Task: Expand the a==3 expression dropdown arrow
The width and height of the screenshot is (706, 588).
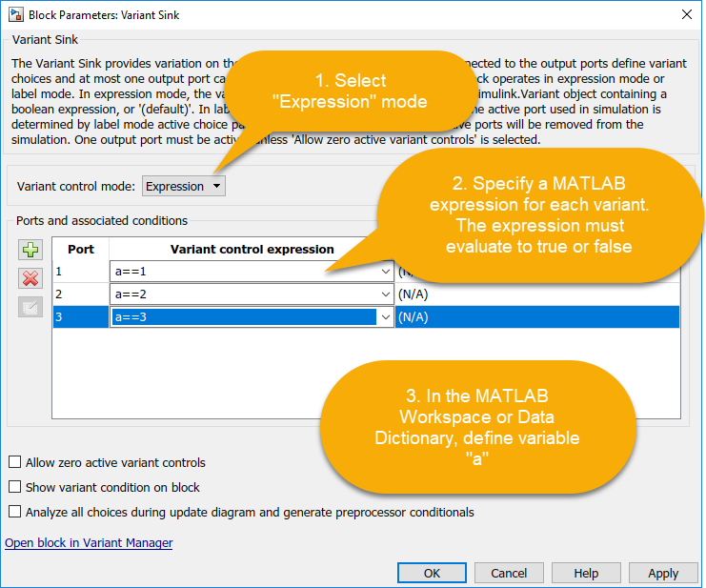Action: click(x=385, y=317)
